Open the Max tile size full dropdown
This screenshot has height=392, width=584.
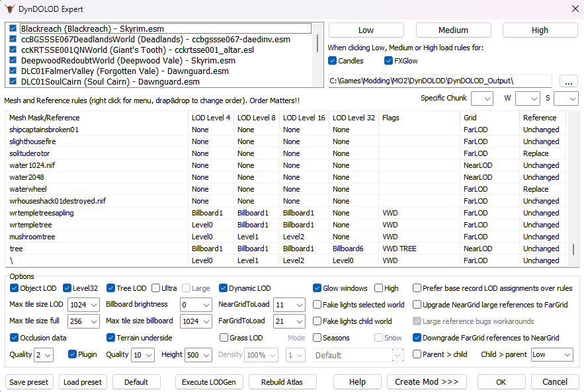pos(83,321)
